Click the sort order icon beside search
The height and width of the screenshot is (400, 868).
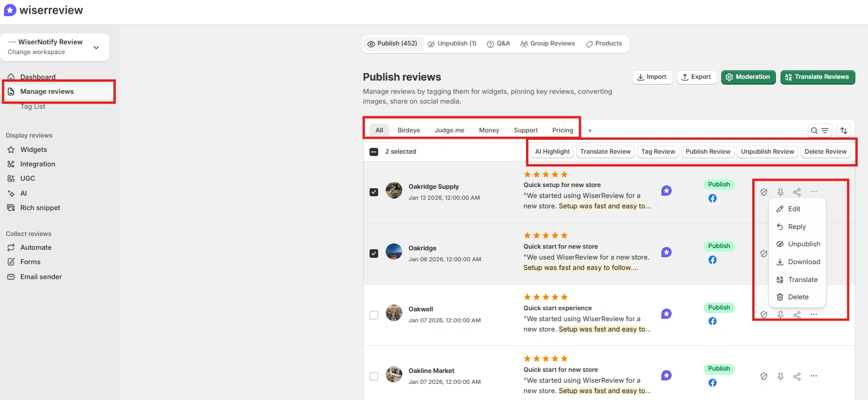(843, 131)
